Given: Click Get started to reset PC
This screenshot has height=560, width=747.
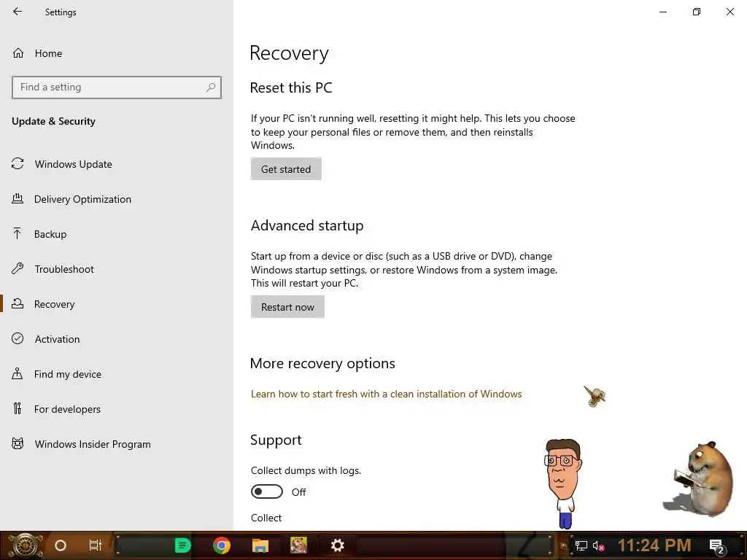Looking at the screenshot, I should click(286, 169).
